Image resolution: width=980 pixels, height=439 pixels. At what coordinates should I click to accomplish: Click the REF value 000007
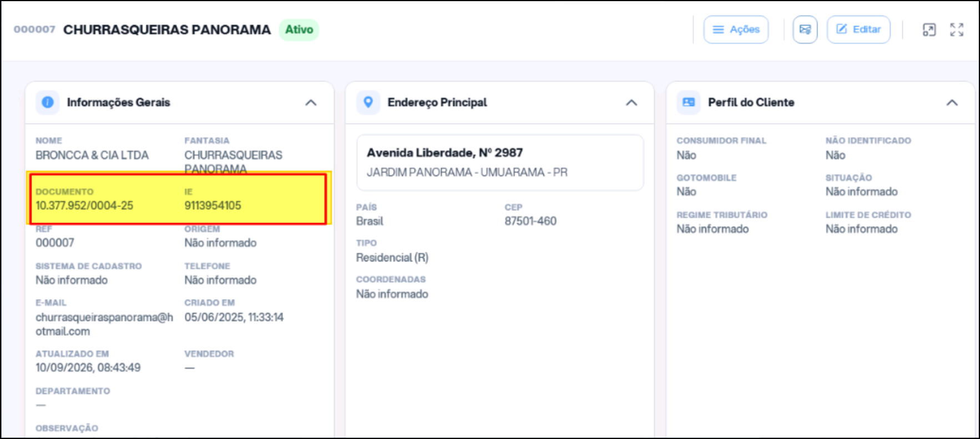pos(55,243)
